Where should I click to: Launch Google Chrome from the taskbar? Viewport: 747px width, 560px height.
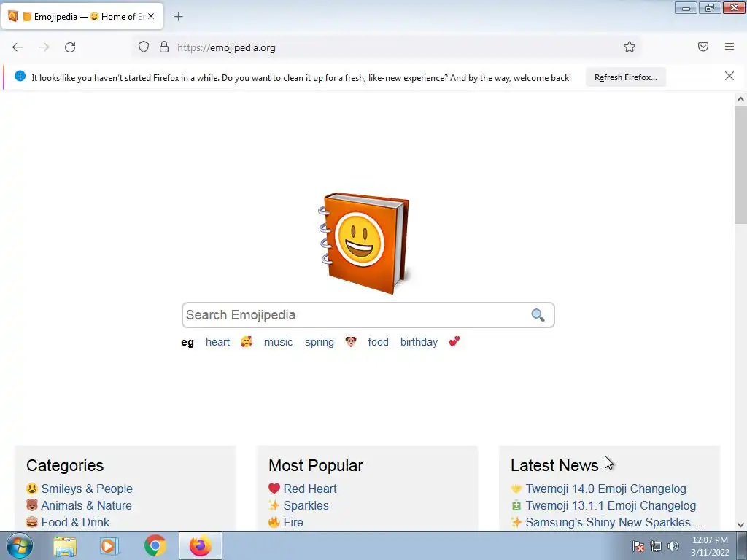155,545
